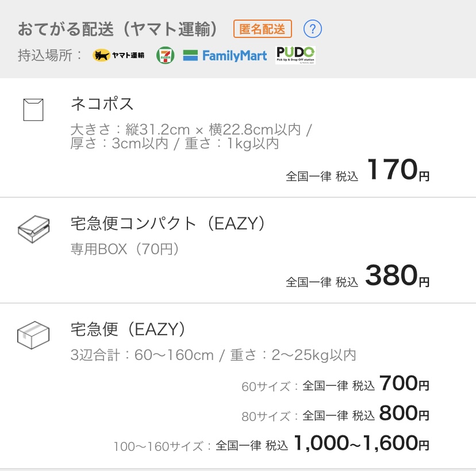Select the PUDO station icon
Viewport: 476px width, 471px height.
[295, 56]
